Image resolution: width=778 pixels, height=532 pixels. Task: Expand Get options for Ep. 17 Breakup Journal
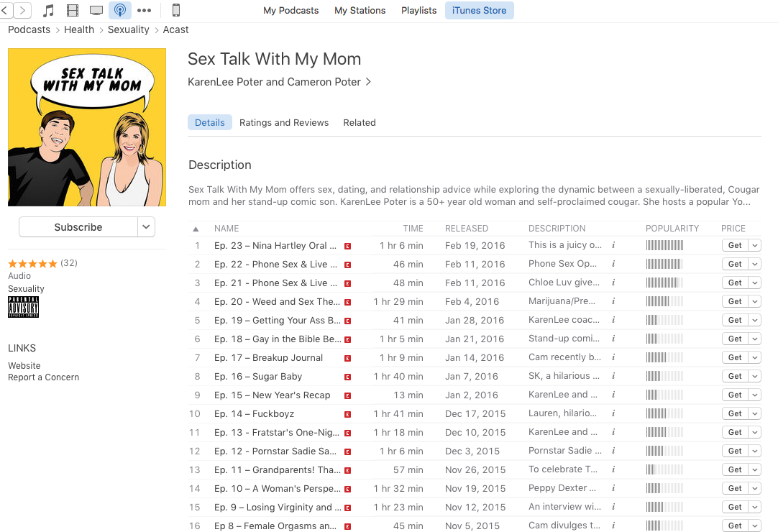pos(755,357)
